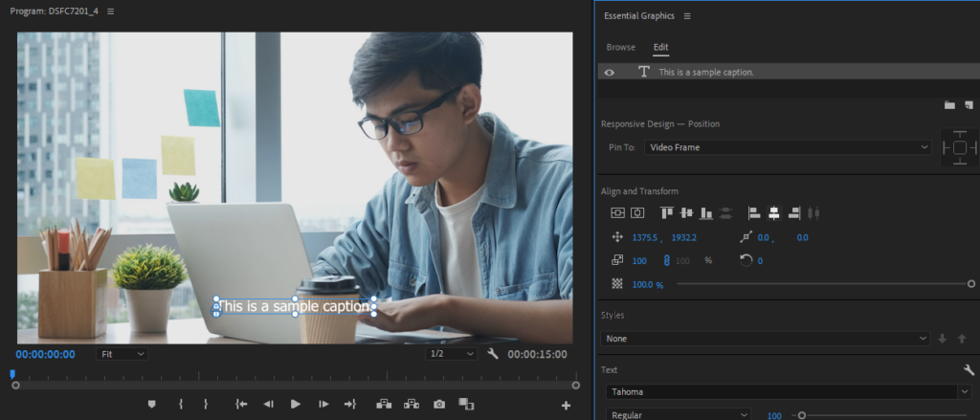The width and height of the screenshot is (980, 420).
Task: Add a marker with the marker icon
Action: click(x=151, y=405)
